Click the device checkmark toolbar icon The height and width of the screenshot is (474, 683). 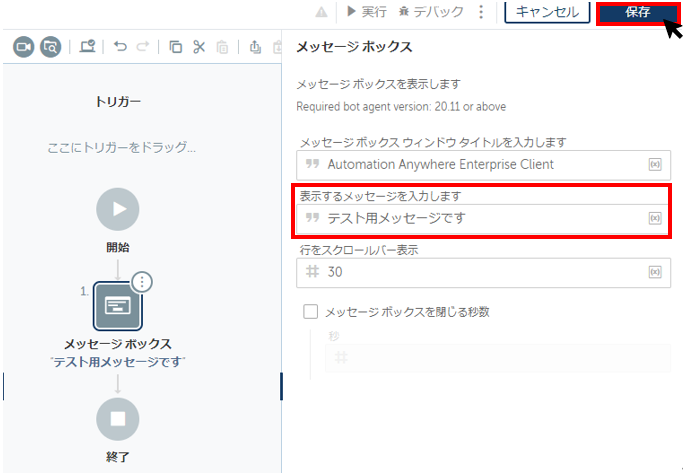[87, 46]
